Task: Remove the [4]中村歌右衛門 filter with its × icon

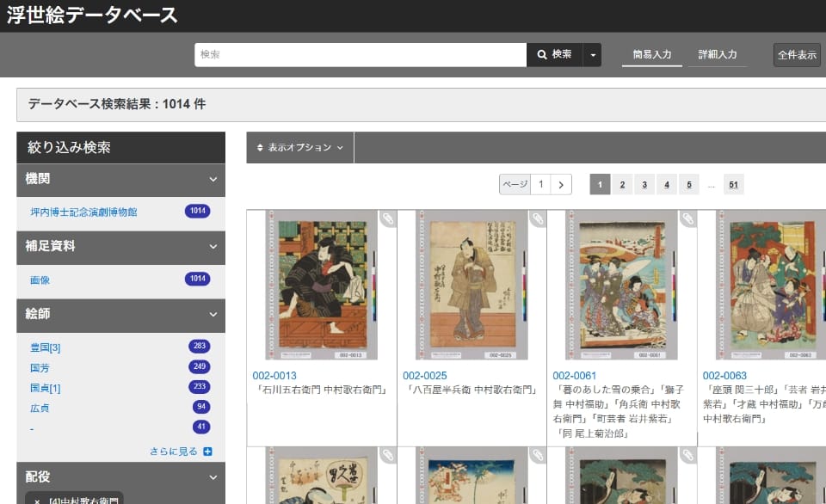Action: pyautogui.click(x=37, y=501)
